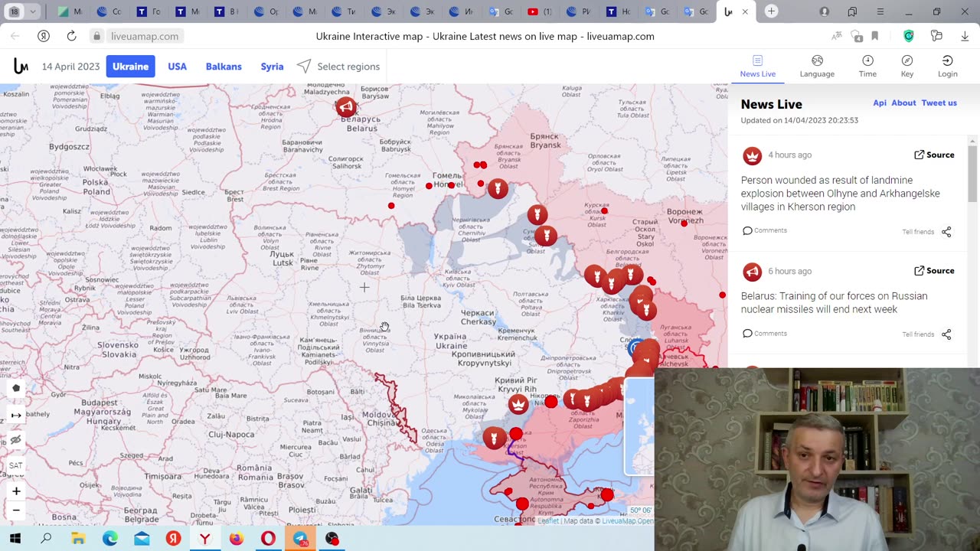Image resolution: width=980 pixels, height=551 pixels.
Task: Open the About link
Action: pyautogui.click(x=903, y=103)
